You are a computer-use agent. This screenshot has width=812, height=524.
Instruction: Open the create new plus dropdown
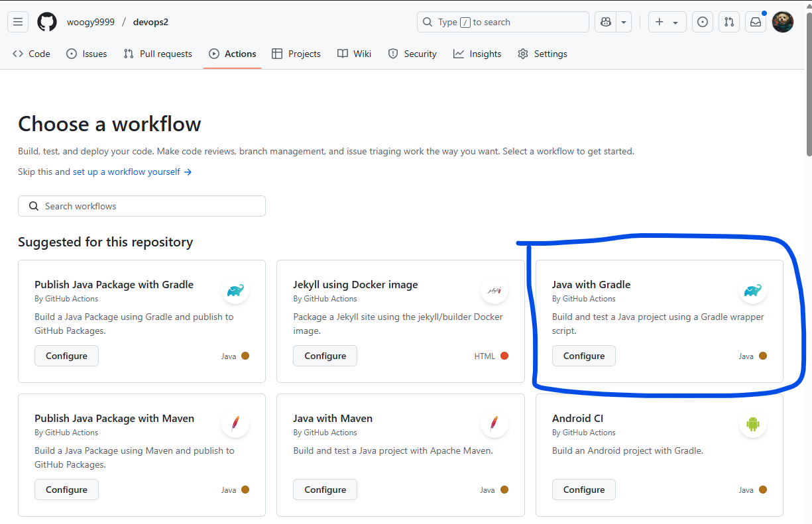[x=667, y=22]
